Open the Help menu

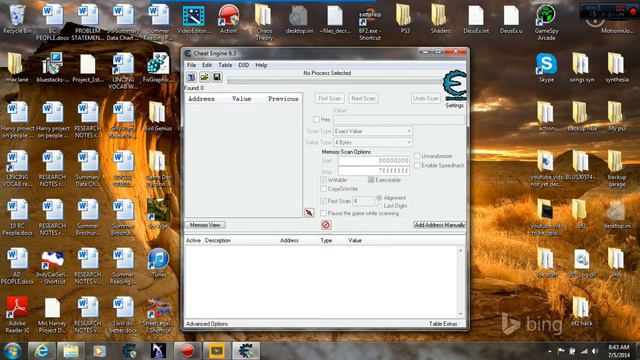click(x=261, y=65)
